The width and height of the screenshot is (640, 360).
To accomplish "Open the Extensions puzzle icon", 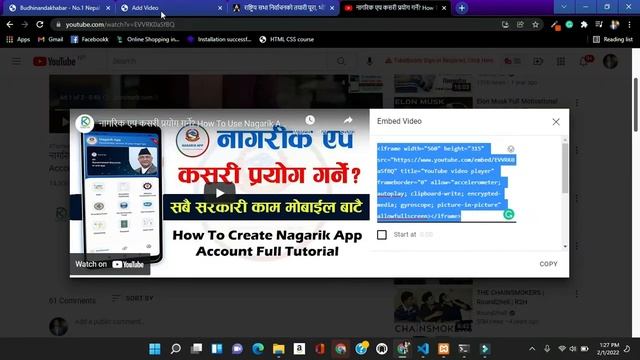I will (x=584, y=24).
